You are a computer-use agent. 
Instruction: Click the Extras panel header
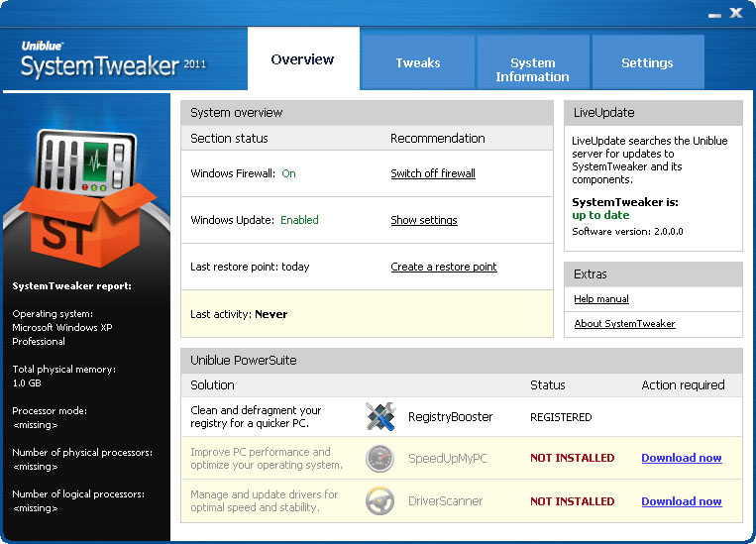pos(653,274)
